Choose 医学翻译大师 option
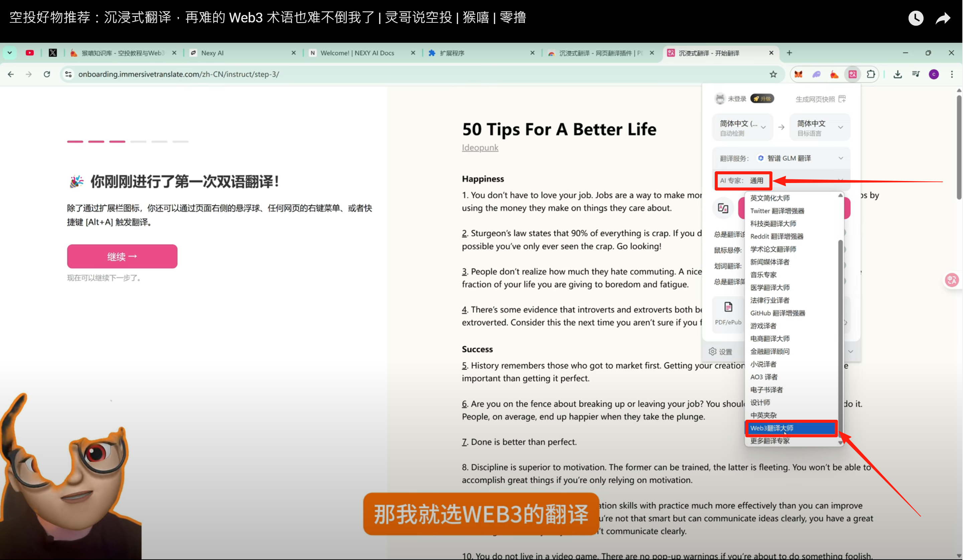This screenshot has width=963, height=560. [x=770, y=287]
